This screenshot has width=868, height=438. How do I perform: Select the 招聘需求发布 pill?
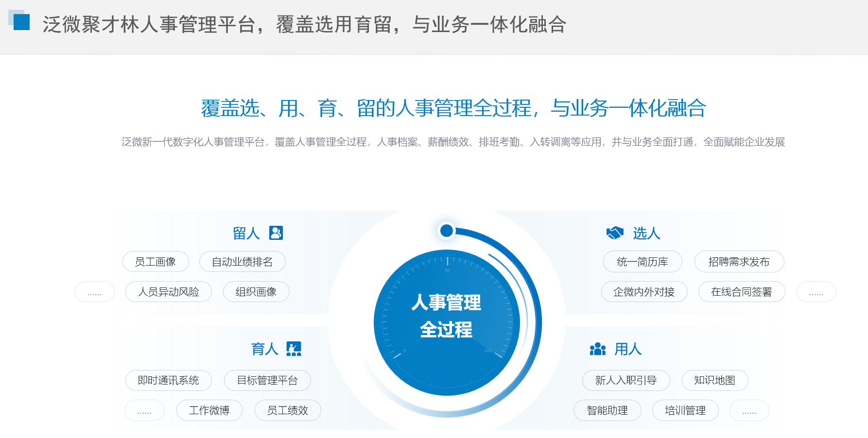(739, 262)
